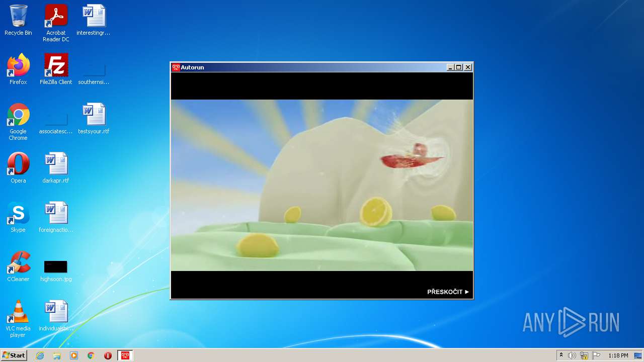644x362 pixels.
Task: Open Opera from the taskbar
Action: [108, 355]
